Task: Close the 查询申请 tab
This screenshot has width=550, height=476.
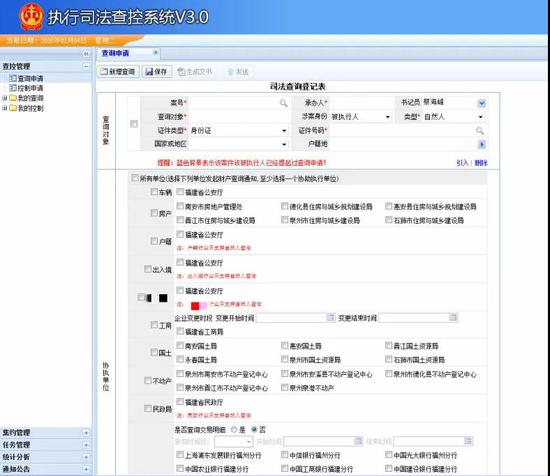Action: click(x=156, y=53)
